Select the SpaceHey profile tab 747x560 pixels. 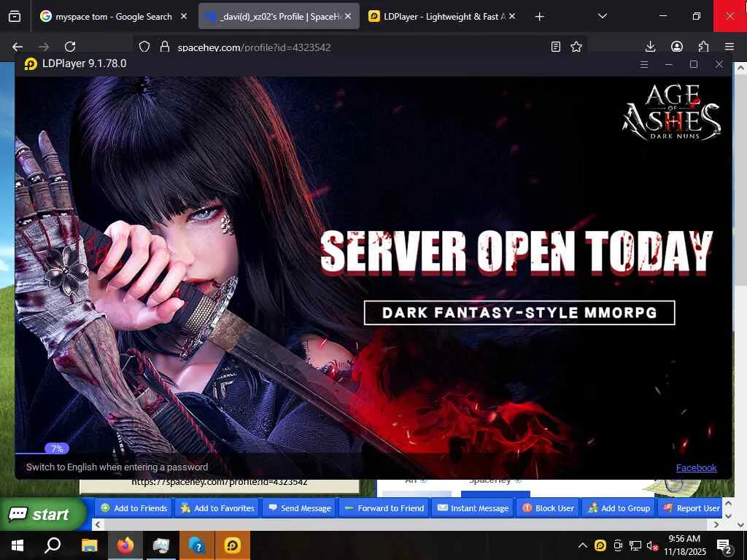click(x=279, y=17)
